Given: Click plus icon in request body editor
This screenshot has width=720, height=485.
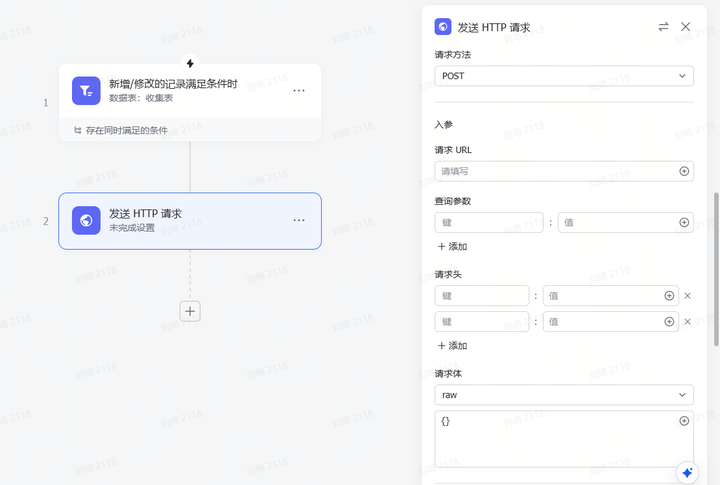Looking at the screenshot, I should tap(684, 421).
